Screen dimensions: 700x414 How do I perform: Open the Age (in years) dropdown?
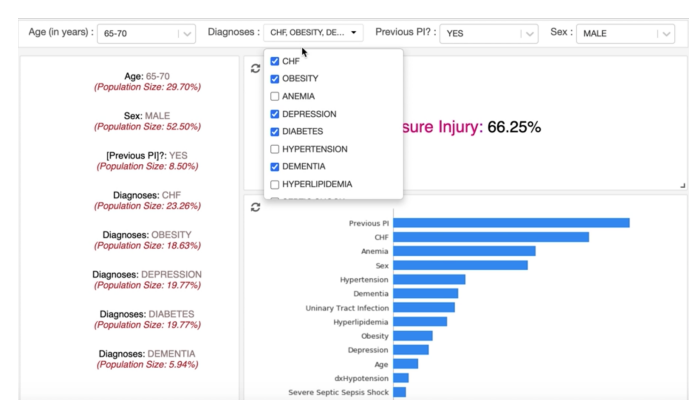[x=145, y=33]
